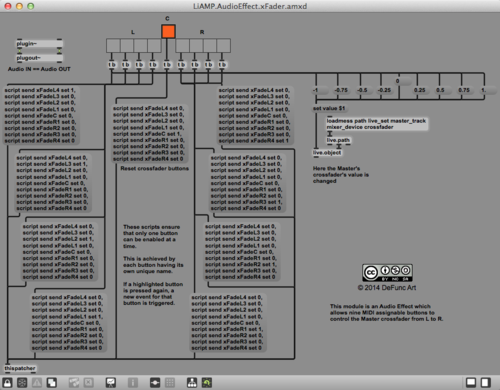Click the patch cord icon next to info
Image resolution: width=500 pixels, height=390 pixels.
click(x=155, y=382)
